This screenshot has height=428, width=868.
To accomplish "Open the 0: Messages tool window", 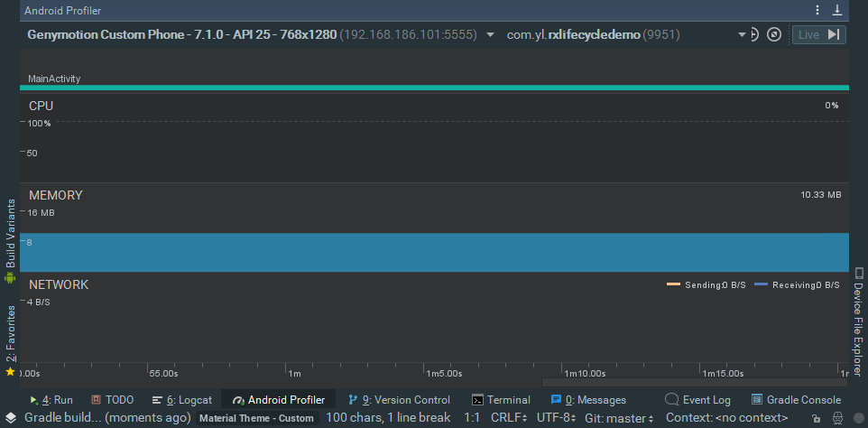I will [x=588, y=400].
